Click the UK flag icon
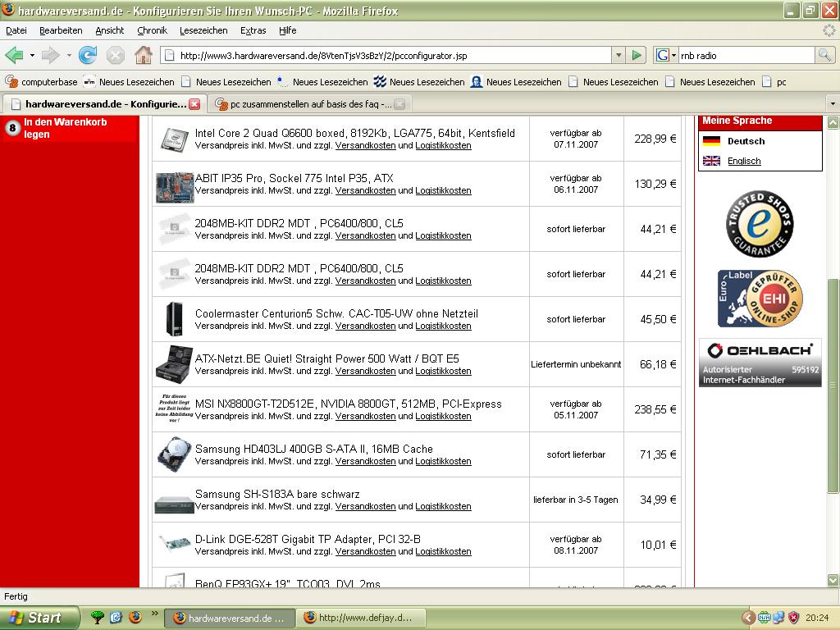Screen dimensions: 840x630 pos(711,161)
